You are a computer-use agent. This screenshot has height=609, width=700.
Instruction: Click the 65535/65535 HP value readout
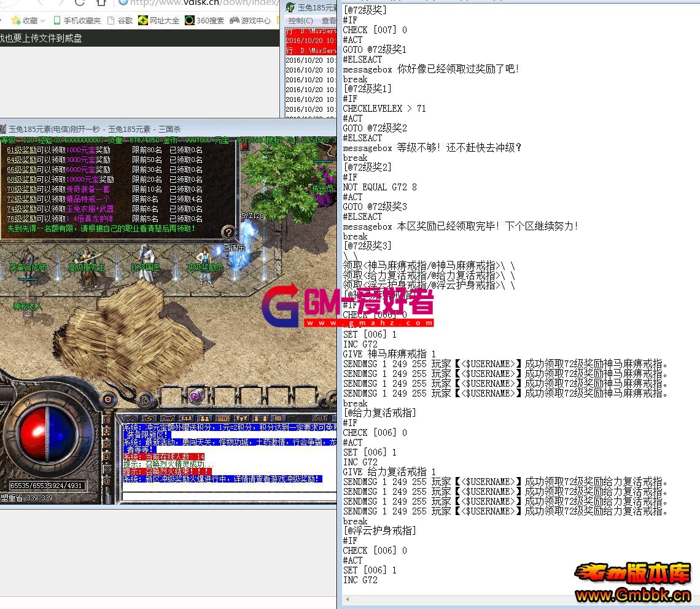(x=31, y=486)
